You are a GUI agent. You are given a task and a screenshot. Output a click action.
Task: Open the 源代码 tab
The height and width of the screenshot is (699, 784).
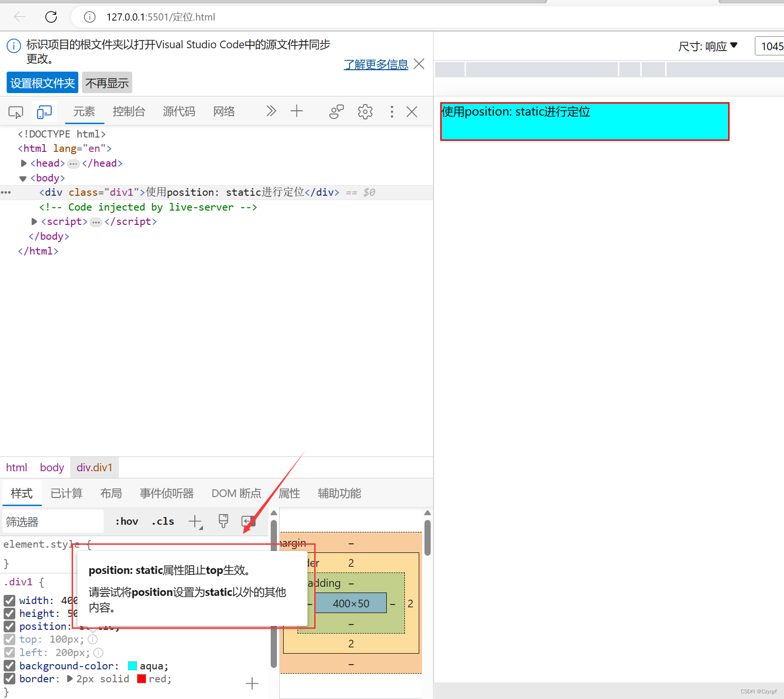point(179,112)
